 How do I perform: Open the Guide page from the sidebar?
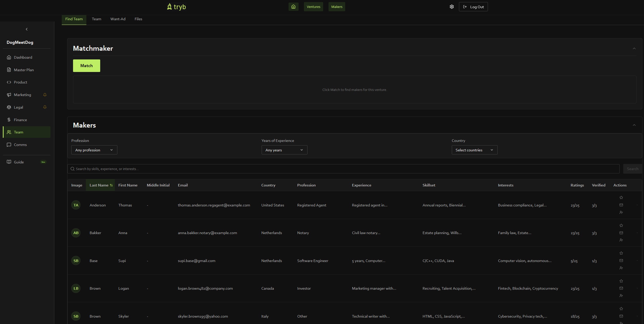[x=19, y=162]
